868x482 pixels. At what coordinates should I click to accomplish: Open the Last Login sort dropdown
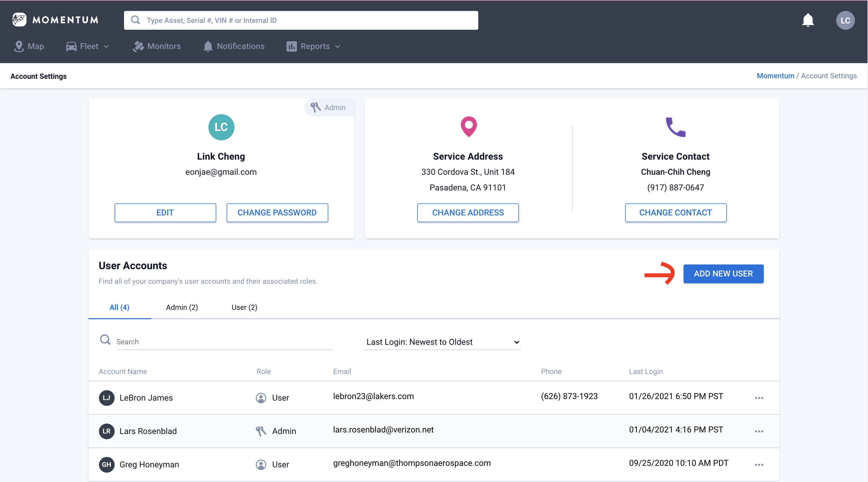pos(442,342)
